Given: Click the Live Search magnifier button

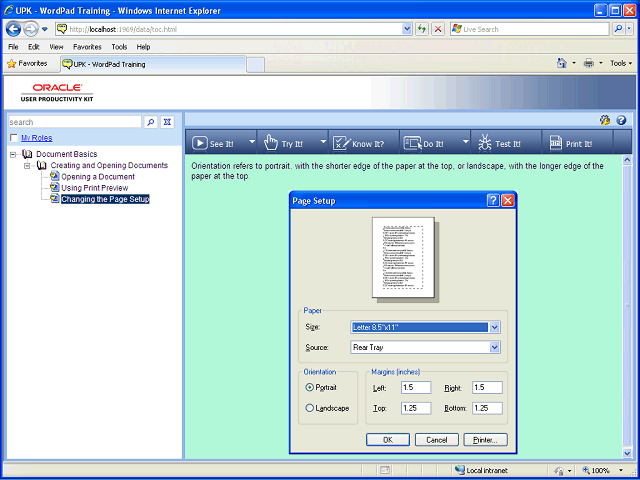Looking at the screenshot, I should 618,29.
